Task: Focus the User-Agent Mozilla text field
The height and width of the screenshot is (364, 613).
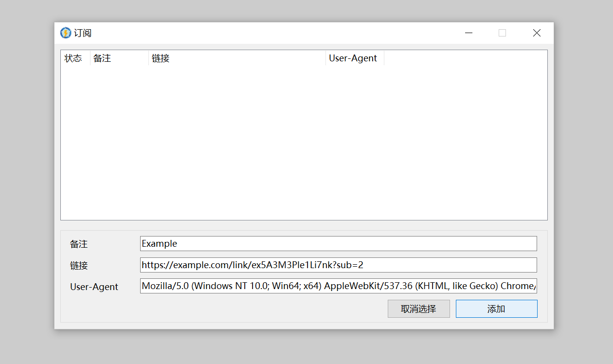Action: (338, 286)
